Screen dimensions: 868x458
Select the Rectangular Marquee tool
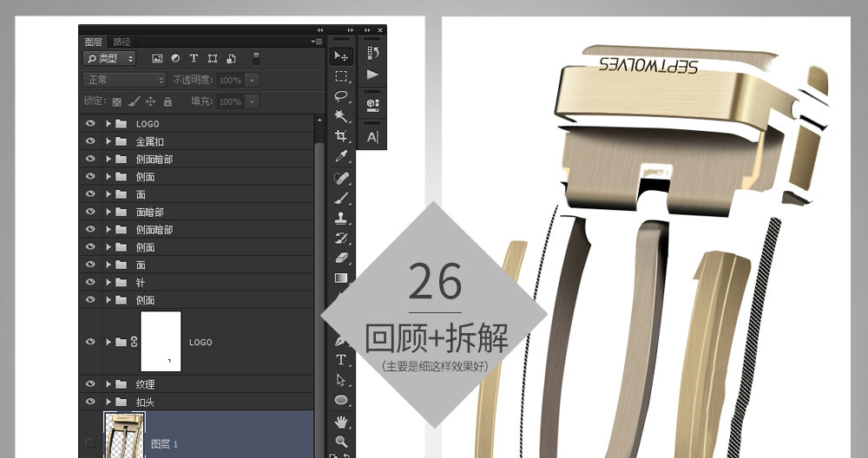tap(341, 76)
